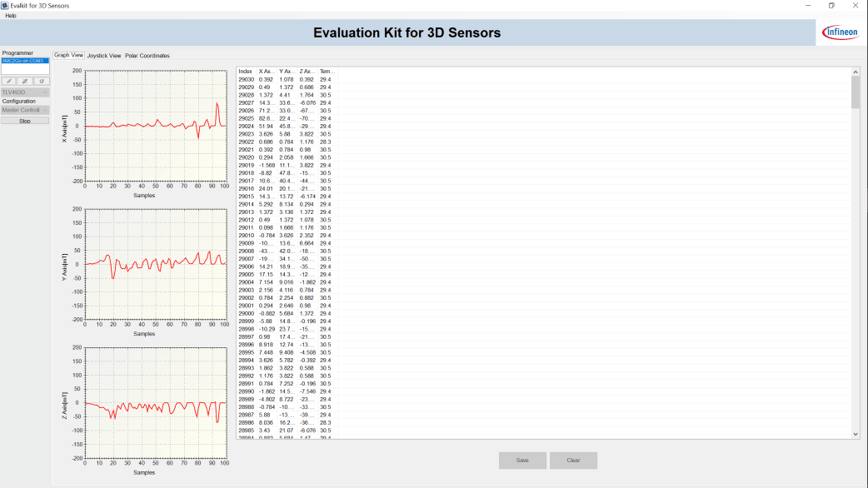Open the TLV493D sensor dropdown
The width and height of the screenshot is (868, 488).
(x=25, y=92)
